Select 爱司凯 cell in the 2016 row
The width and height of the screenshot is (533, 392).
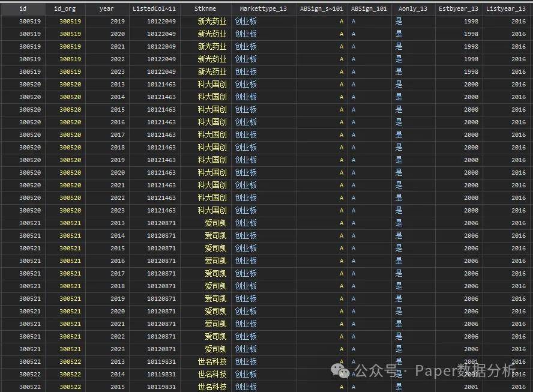[x=216, y=261]
